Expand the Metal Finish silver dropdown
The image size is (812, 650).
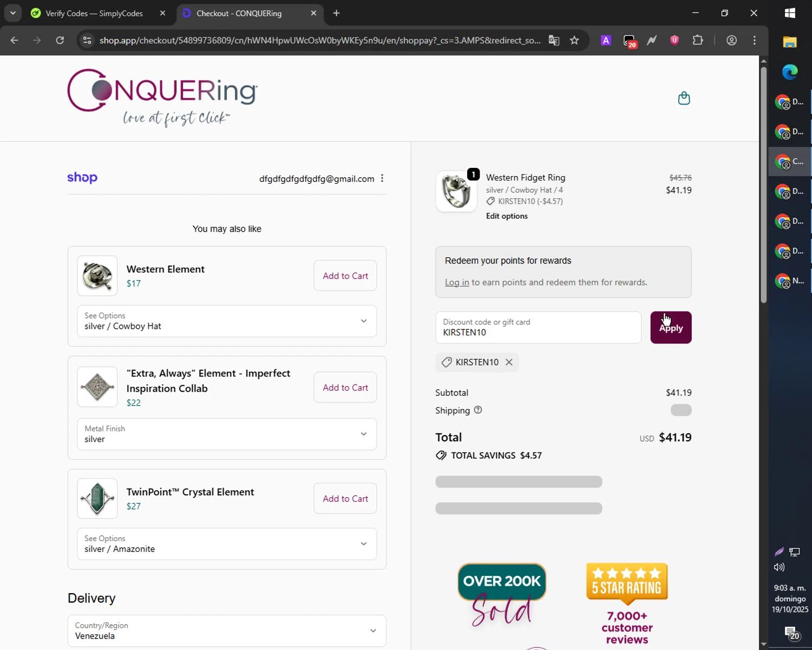pos(227,434)
